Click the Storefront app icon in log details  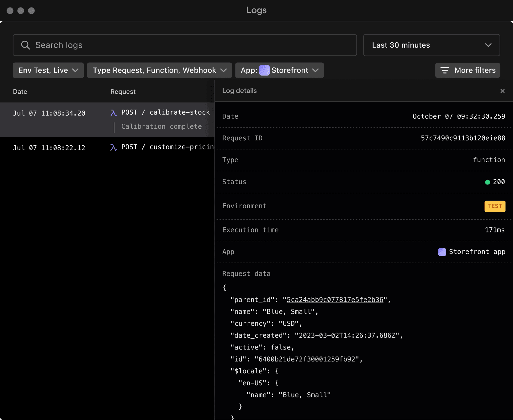point(442,252)
